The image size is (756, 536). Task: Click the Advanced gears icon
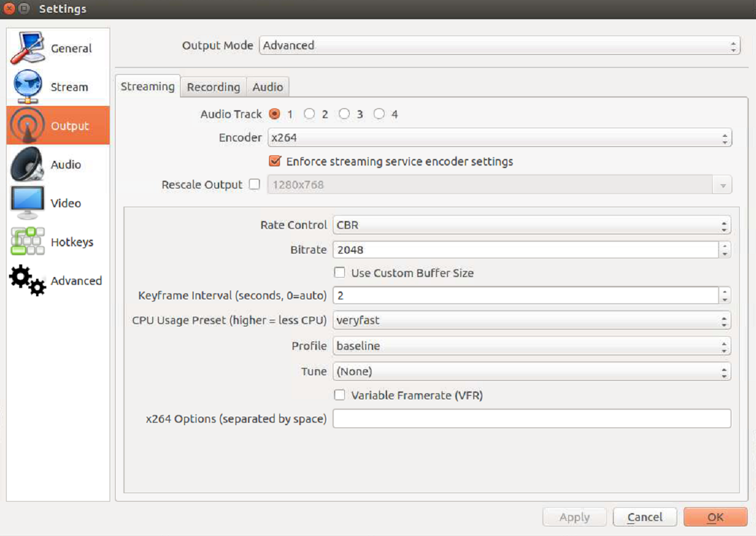tap(28, 280)
